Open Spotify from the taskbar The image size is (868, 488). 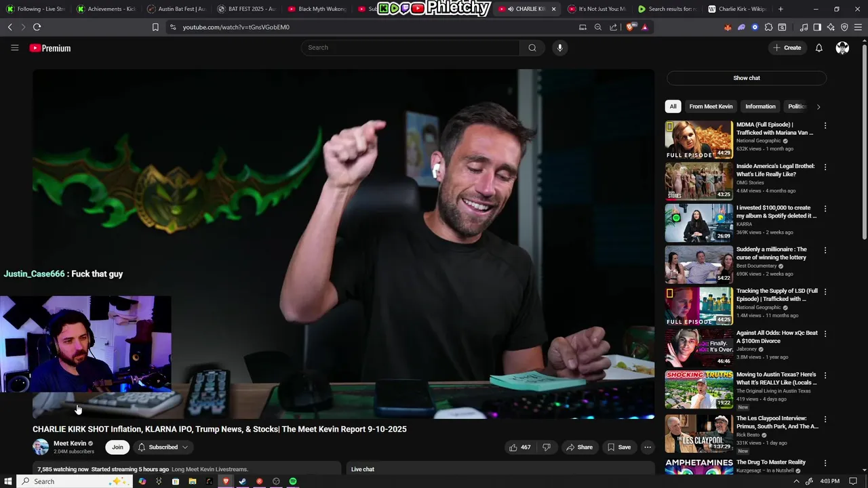[293, 481]
